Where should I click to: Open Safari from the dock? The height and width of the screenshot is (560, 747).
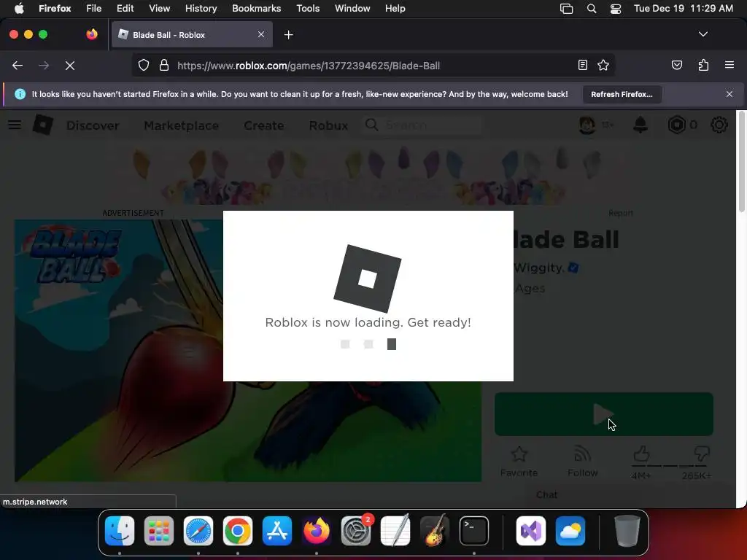(x=198, y=531)
